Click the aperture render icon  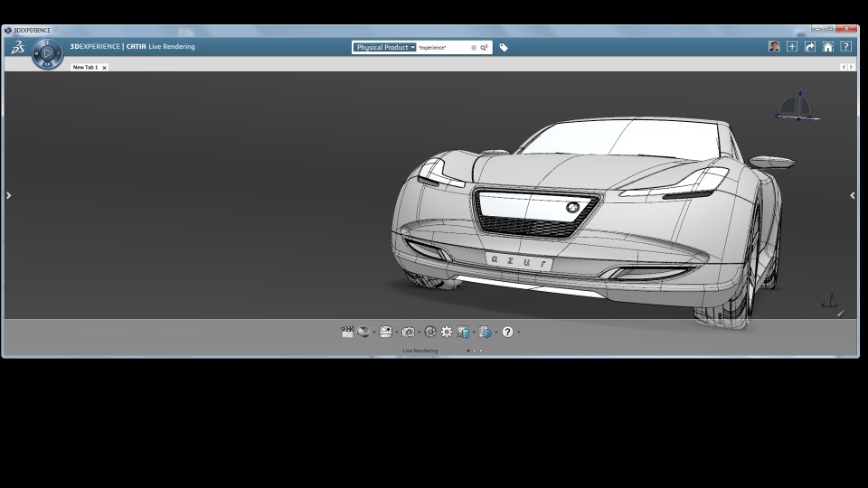430,333
